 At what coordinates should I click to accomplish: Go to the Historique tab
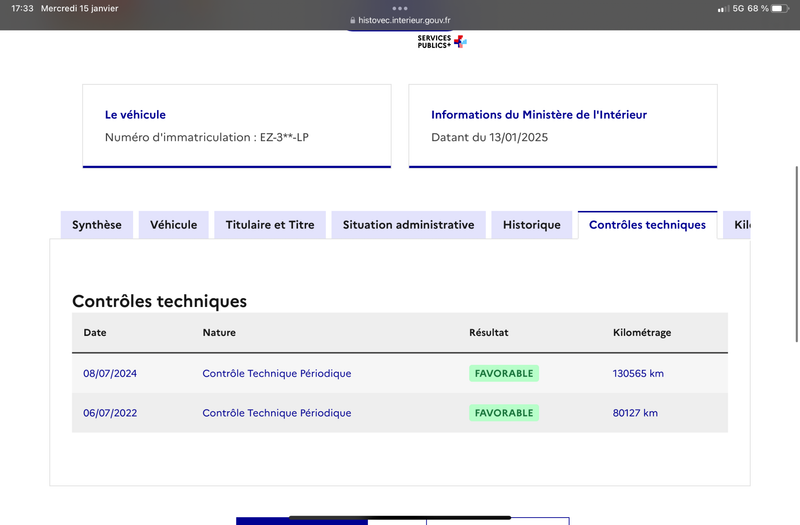coord(532,225)
